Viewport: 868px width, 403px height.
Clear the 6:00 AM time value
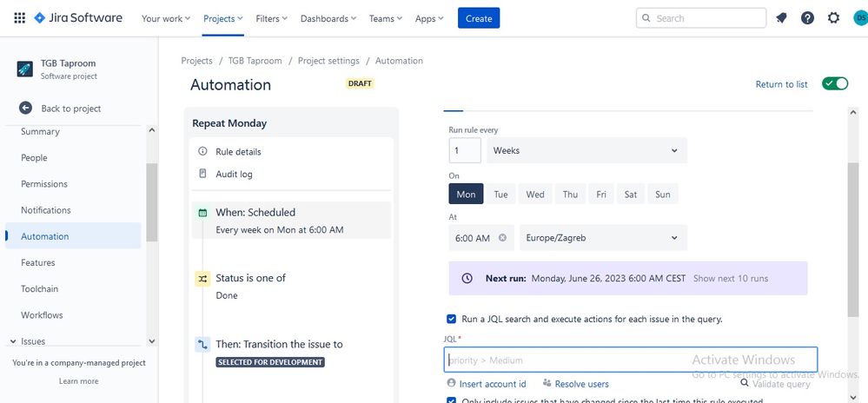[502, 237]
